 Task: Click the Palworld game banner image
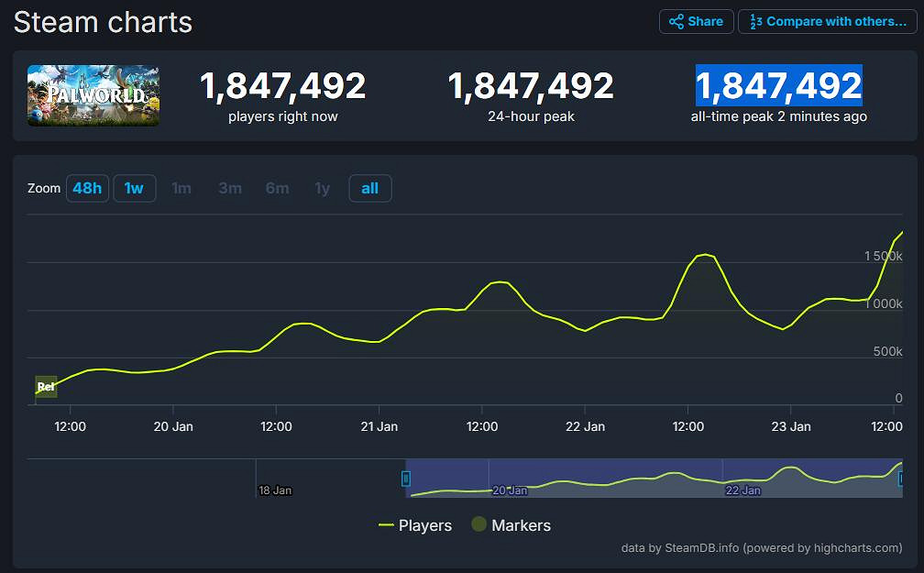pos(93,95)
